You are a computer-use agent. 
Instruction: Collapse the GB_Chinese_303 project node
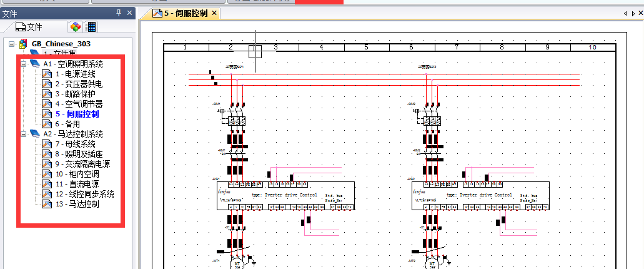tap(11, 44)
